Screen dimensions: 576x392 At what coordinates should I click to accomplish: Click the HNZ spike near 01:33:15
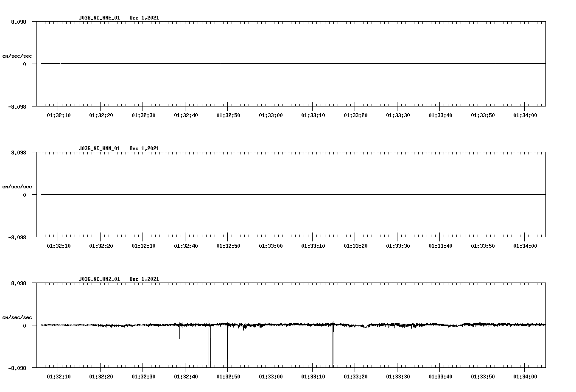[x=333, y=344]
